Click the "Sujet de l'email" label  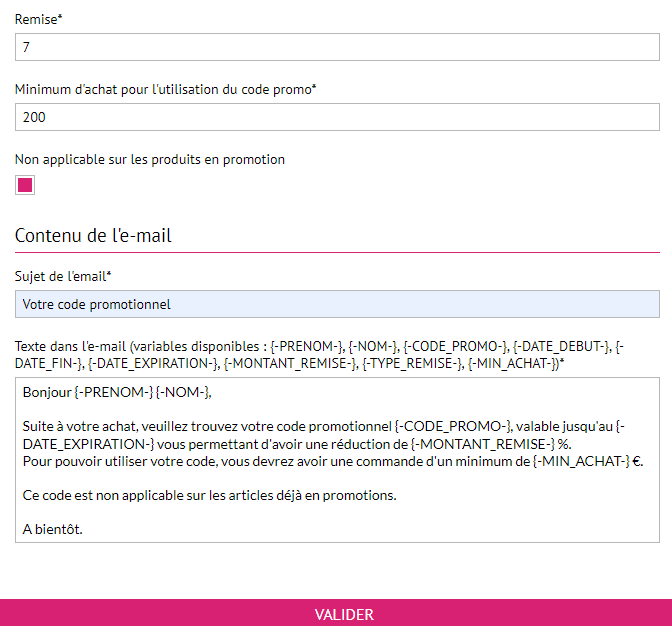point(62,276)
